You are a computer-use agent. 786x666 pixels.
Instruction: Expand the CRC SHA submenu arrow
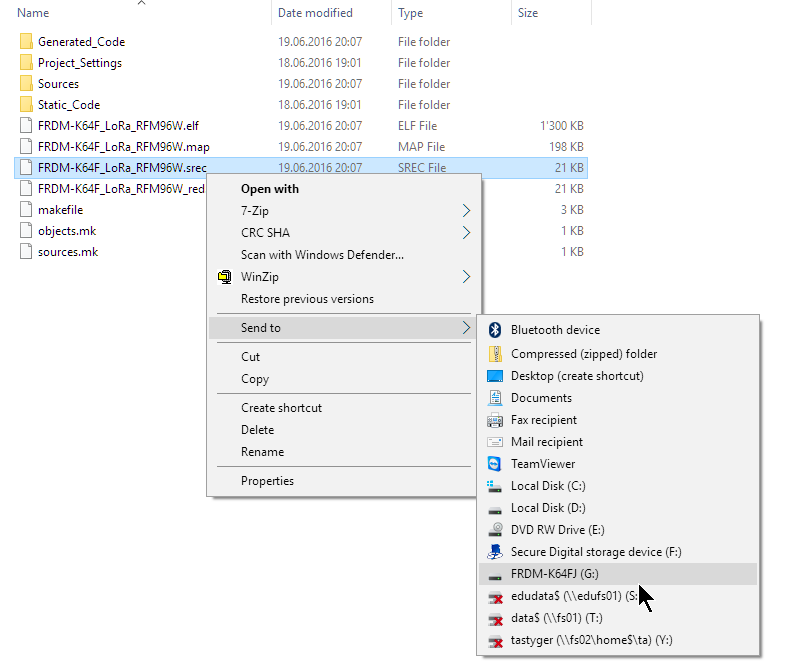[x=466, y=233]
